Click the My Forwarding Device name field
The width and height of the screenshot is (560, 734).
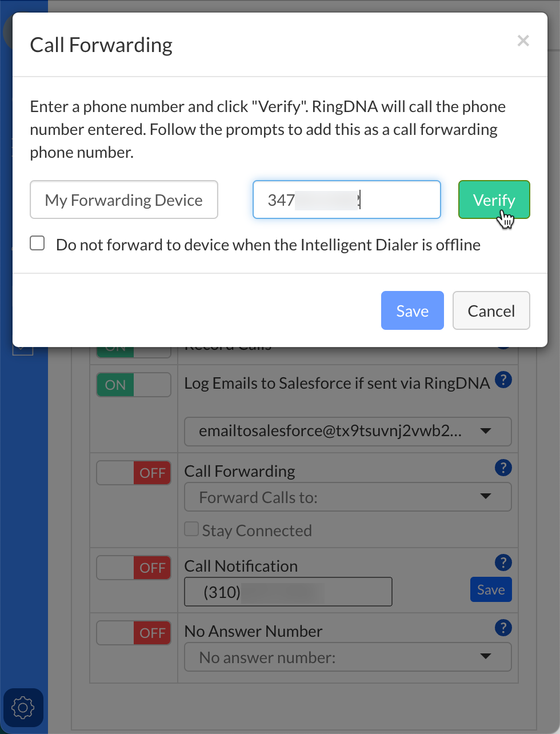(124, 200)
